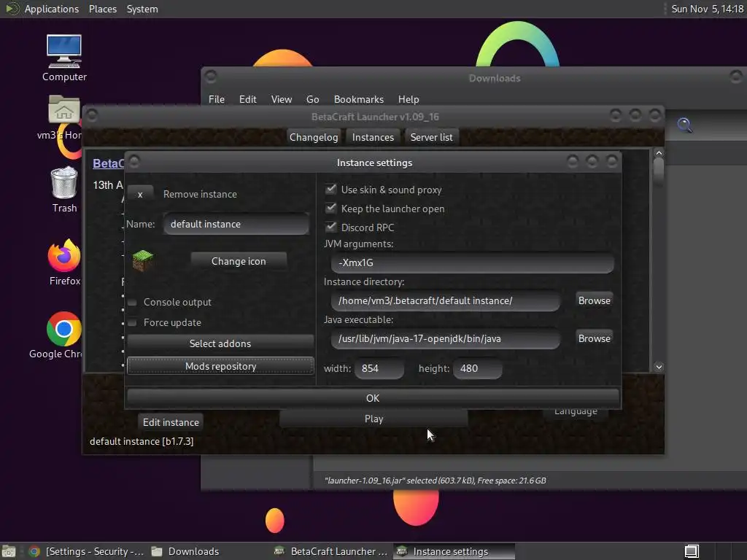
Task: Open the Mods repository button
Action: 220,366
